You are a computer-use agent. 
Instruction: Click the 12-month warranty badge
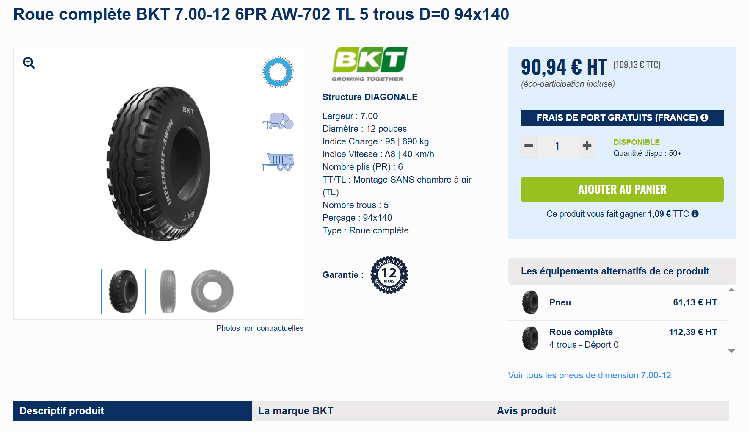[x=389, y=275]
